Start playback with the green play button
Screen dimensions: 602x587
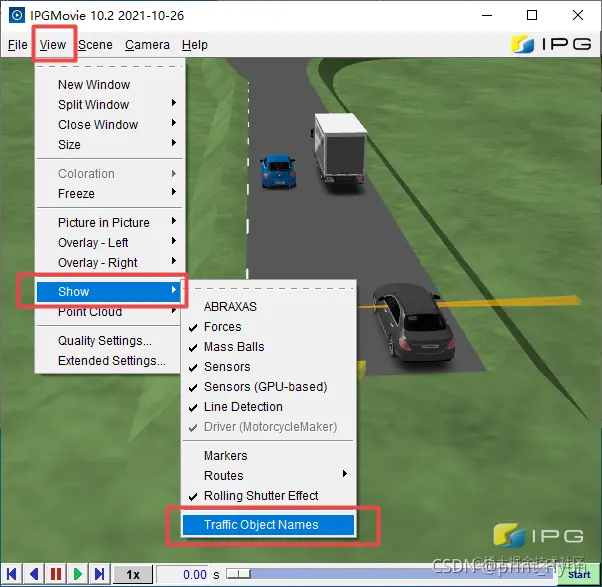[78, 574]
